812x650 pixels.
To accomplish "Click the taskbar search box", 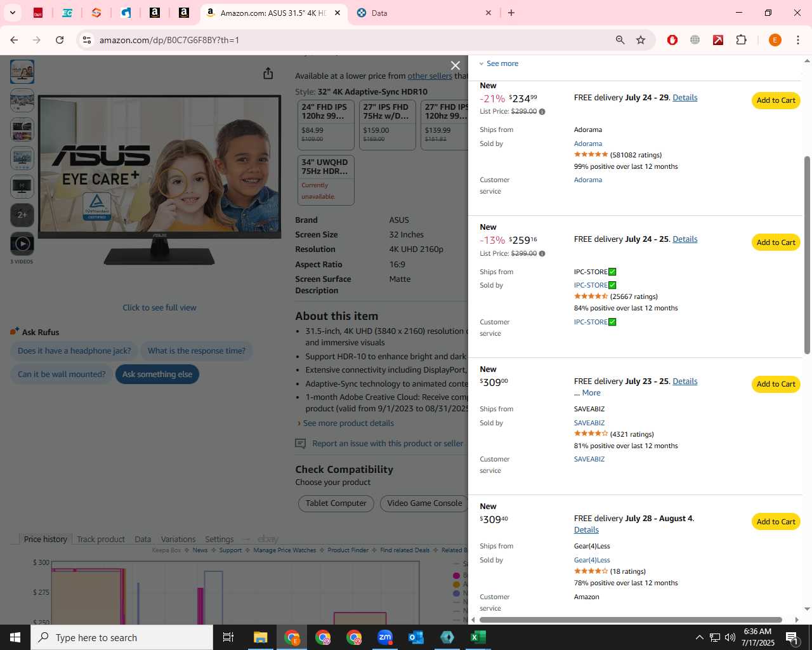I will pos(122,637).
